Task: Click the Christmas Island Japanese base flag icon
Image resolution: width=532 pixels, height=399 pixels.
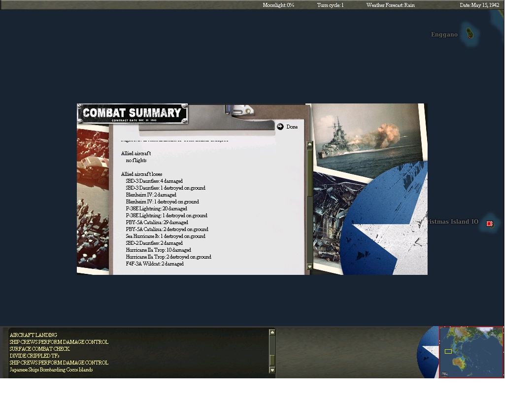Action: click(x=489, y=224)
